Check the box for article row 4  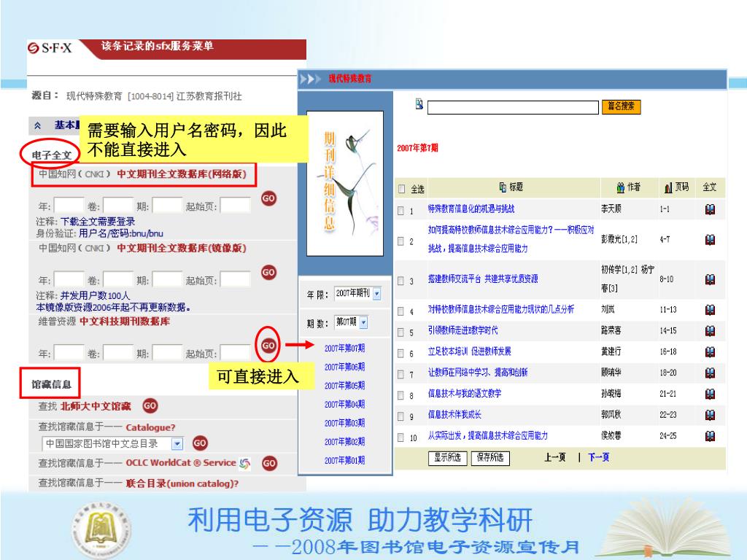tap(400, 311)
